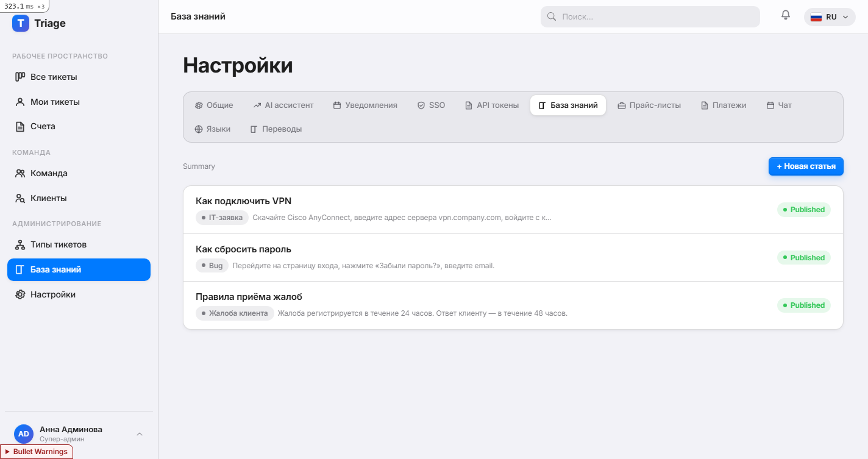Click the person icon next to Мои тикеты
The width and height of the screenshot is (868, 459).
[20, 102]
